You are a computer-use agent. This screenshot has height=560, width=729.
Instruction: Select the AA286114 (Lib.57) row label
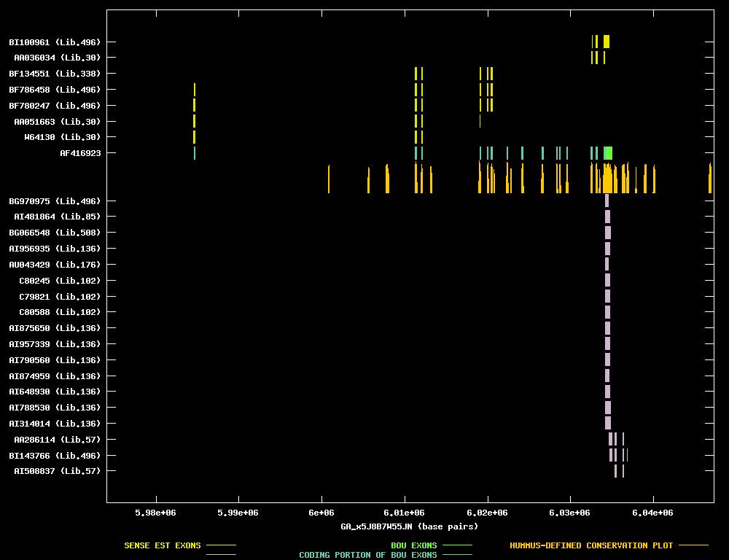[57, 440]
